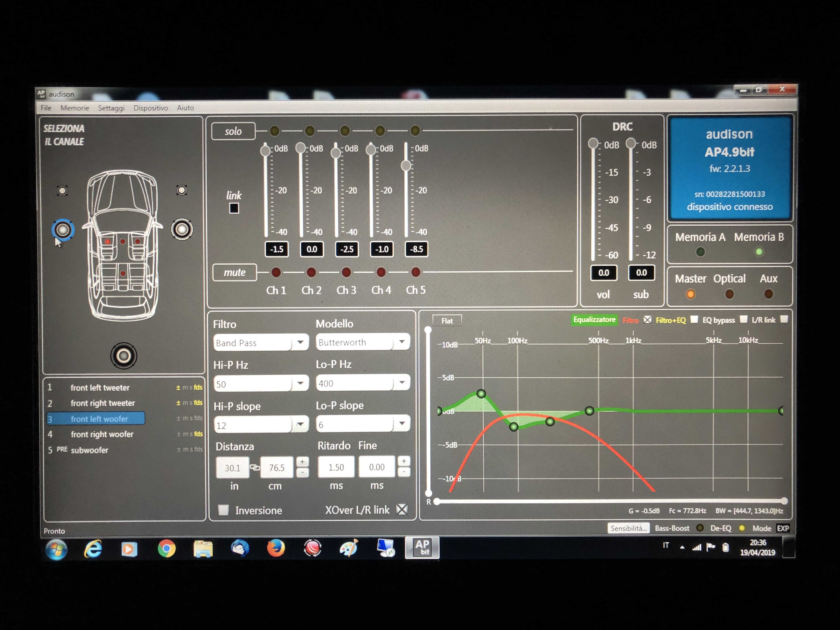The width and height of the screenshot is (840, 630).
Task: Select the subwoofer speaker icon below car
Action: [x=123, y=356]
